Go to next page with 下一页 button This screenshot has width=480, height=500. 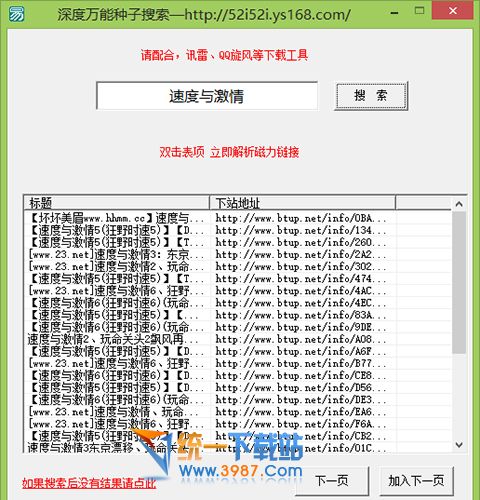pos(332,480)
